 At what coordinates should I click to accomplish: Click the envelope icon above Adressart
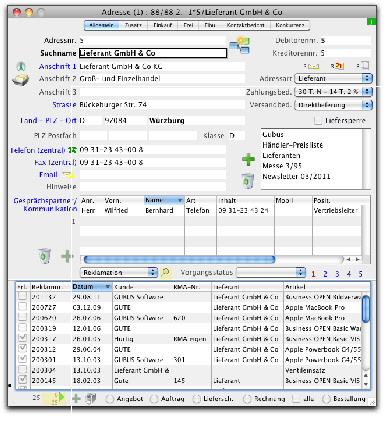tap(312, 66)
